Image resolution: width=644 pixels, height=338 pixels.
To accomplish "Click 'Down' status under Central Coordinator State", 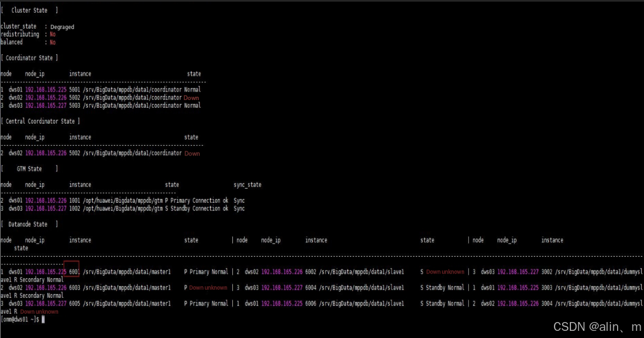I will point(192,153).
